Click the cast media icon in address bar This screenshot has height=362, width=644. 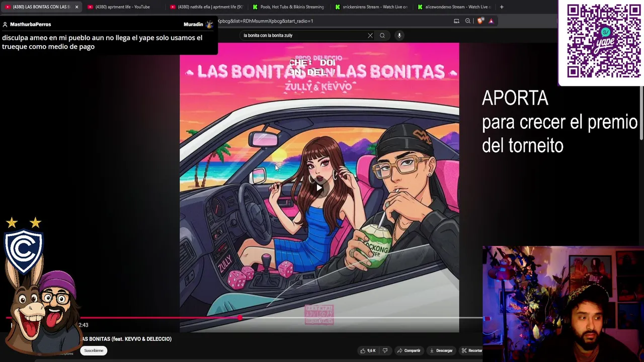(456, 21)
